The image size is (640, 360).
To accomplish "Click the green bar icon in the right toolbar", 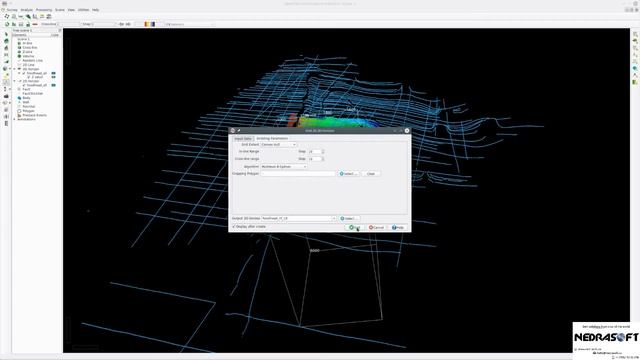I will [635, 82].
